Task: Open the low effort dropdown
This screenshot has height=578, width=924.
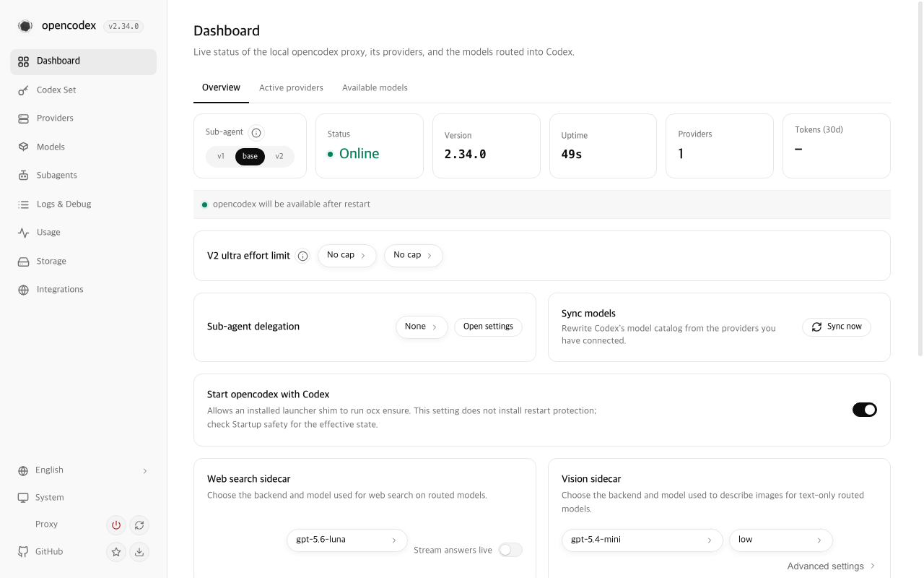Action: coord(781,540)
